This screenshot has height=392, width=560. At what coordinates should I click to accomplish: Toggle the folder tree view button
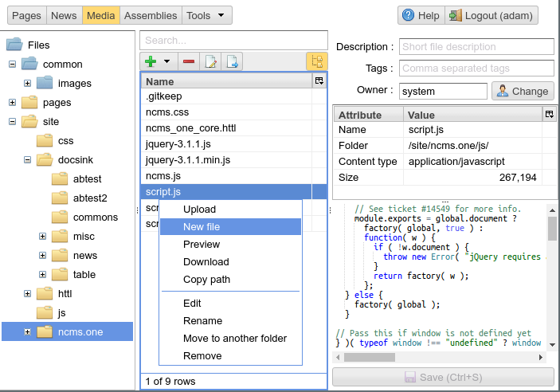pos(316,61)
